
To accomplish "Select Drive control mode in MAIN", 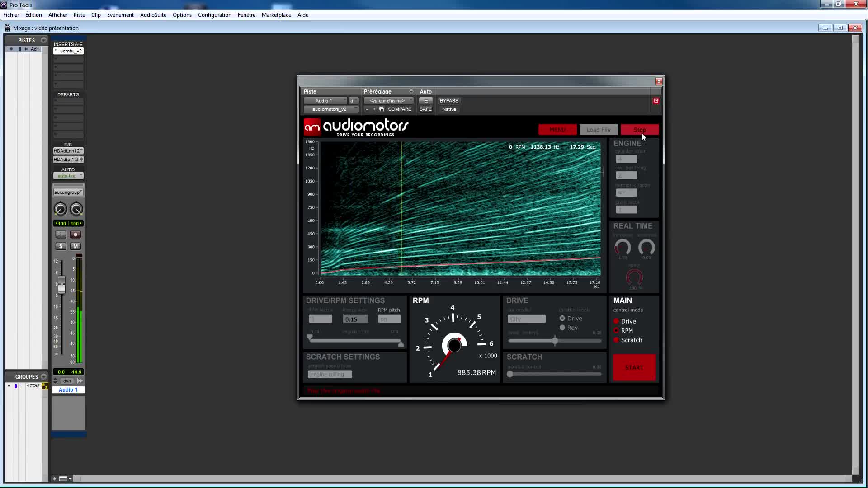I will click(x=616, y=321).
